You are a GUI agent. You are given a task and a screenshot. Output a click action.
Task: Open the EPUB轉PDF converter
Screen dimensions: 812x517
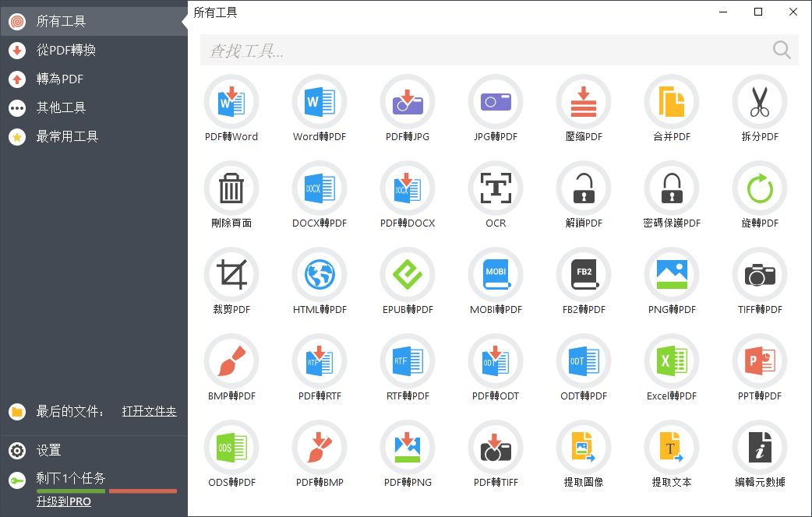point(407,275)
